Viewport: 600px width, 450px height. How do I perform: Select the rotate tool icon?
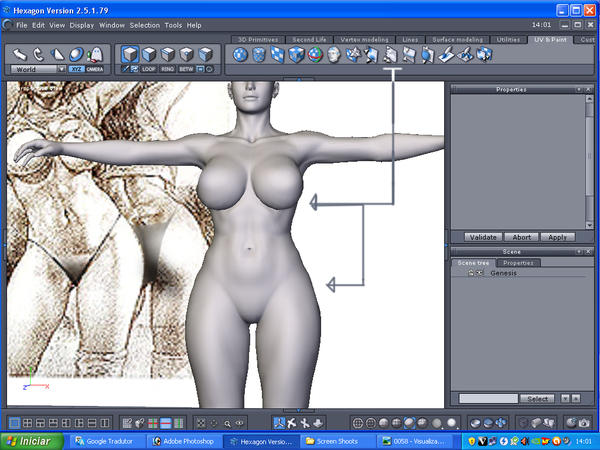38,54
